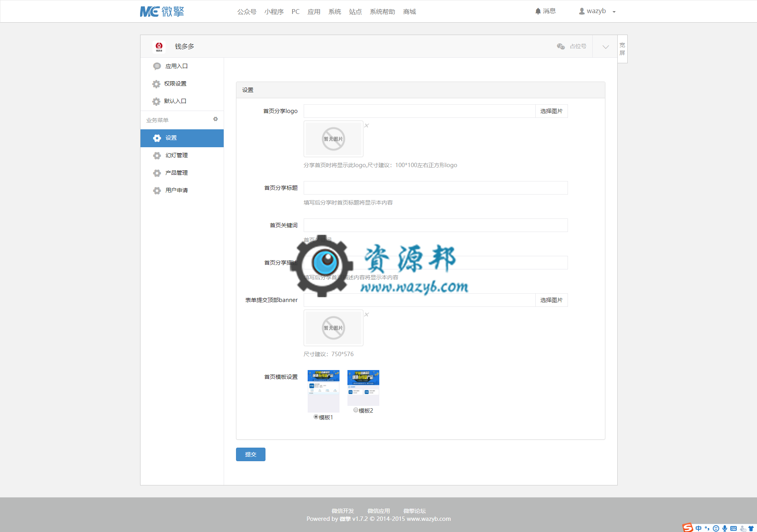Click the 首页关键词 input field

(435, 225)
